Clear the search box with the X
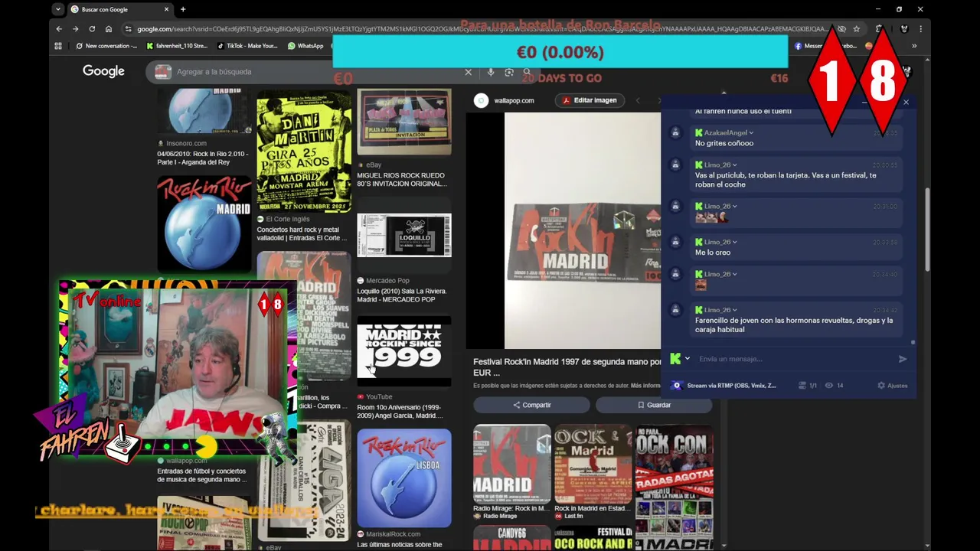 coord(468,72)
